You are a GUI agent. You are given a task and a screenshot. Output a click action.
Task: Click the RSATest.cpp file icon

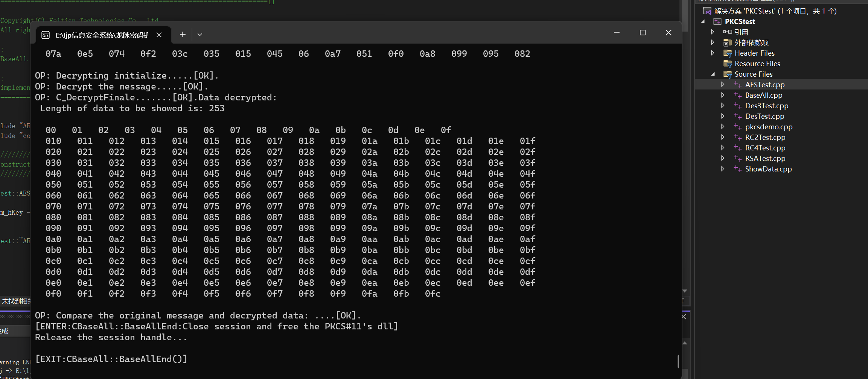point(738,158)
